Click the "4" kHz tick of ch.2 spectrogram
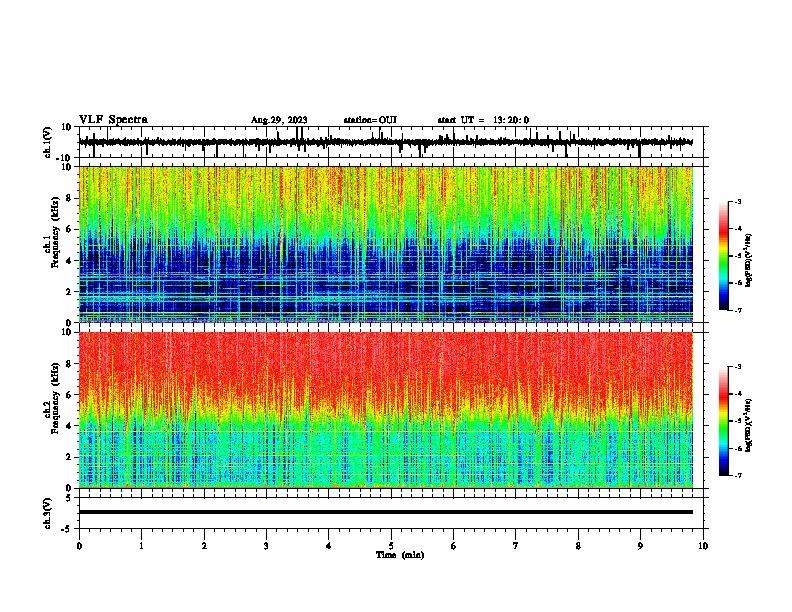792x612 pixels. (x=69, y=426)
